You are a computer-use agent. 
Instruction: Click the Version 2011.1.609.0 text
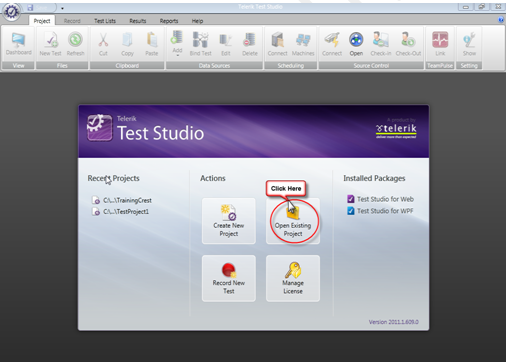pos(393,322)
